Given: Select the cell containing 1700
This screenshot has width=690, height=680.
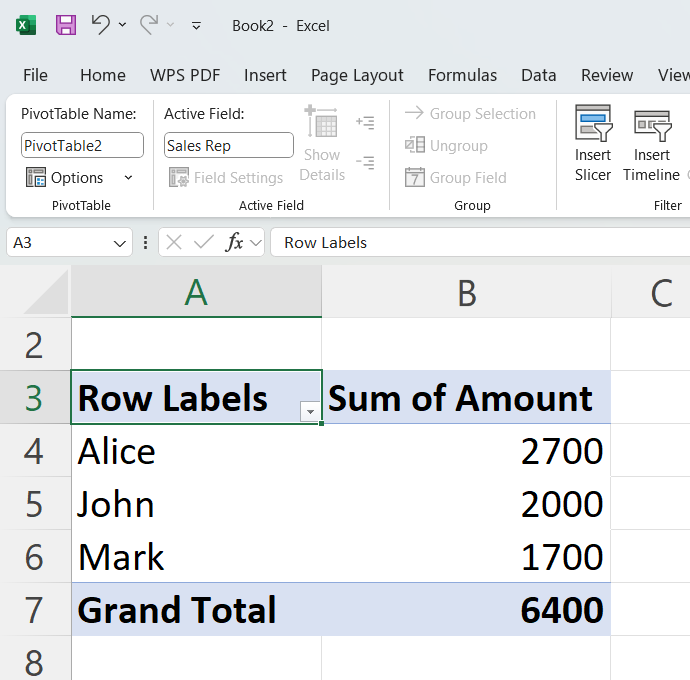Looking at the screenshot, I should click(466, 556).
